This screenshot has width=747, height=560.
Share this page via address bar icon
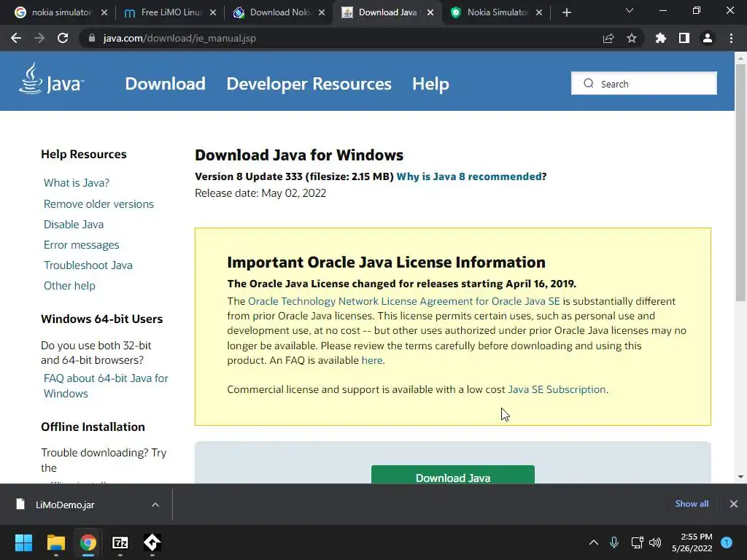pyautogui.click(x=608, y=38)
